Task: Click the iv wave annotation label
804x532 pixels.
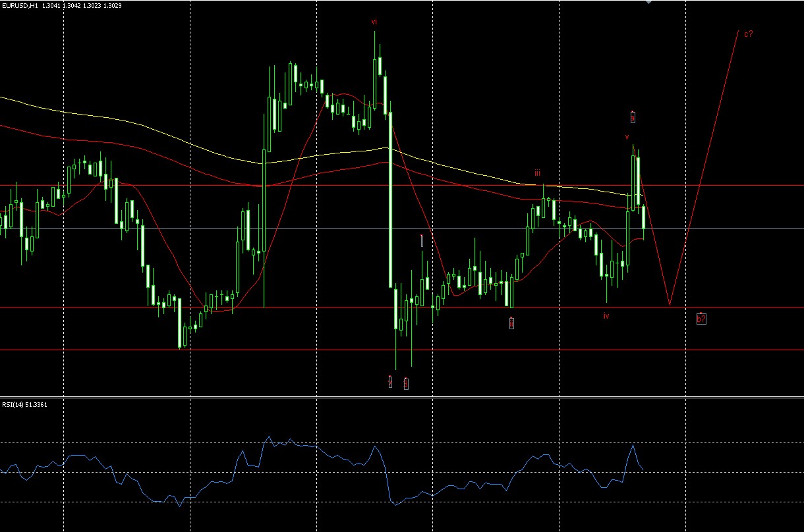Action: click(x=605, y=316)
